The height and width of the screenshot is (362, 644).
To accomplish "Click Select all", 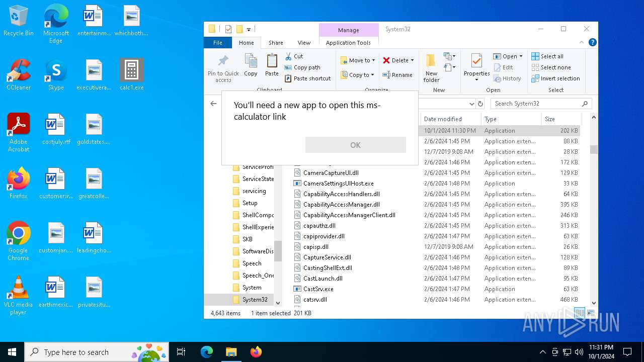I will tap(547, 56).
